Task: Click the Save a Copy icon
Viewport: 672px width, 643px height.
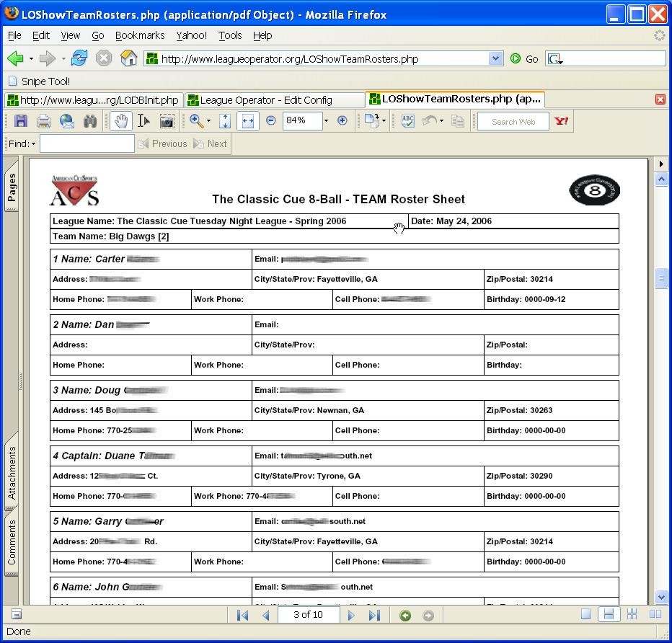Action: point(20,121)
